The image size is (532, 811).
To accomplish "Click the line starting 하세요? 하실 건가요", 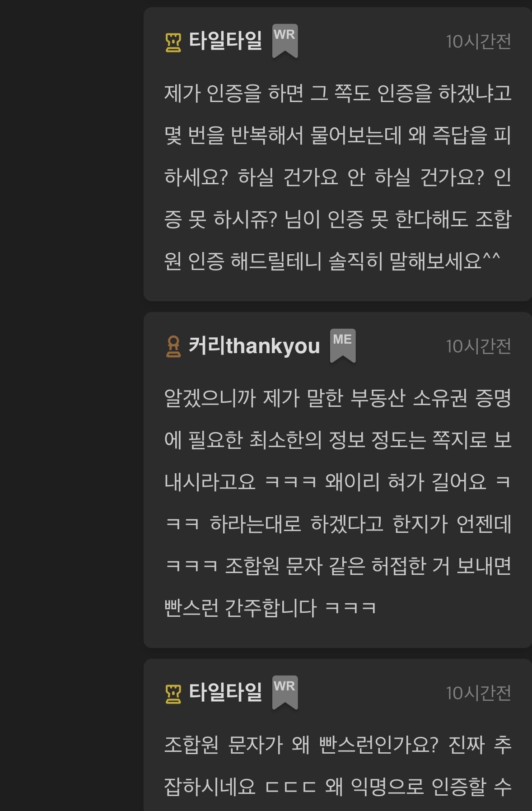I will click(338, 177).
